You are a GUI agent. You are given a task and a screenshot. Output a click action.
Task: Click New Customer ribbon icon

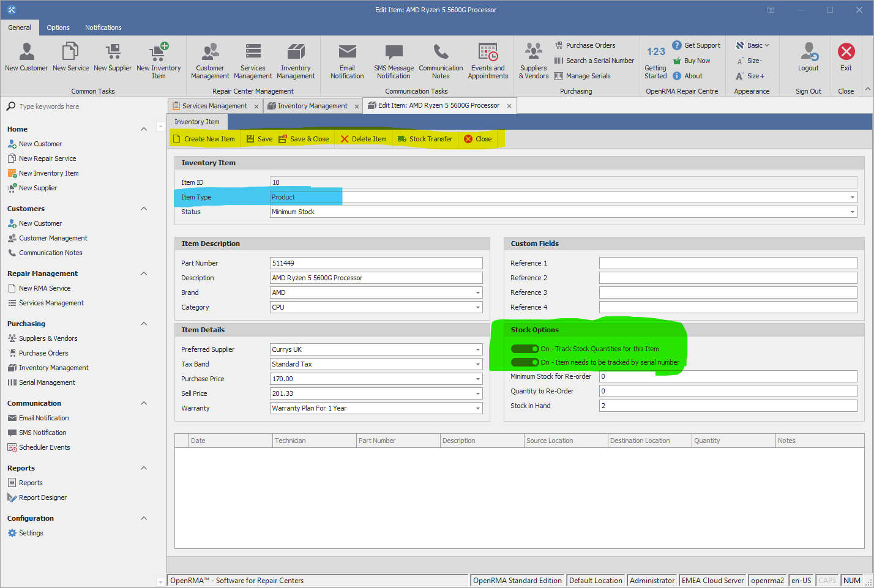coord(26,57)
